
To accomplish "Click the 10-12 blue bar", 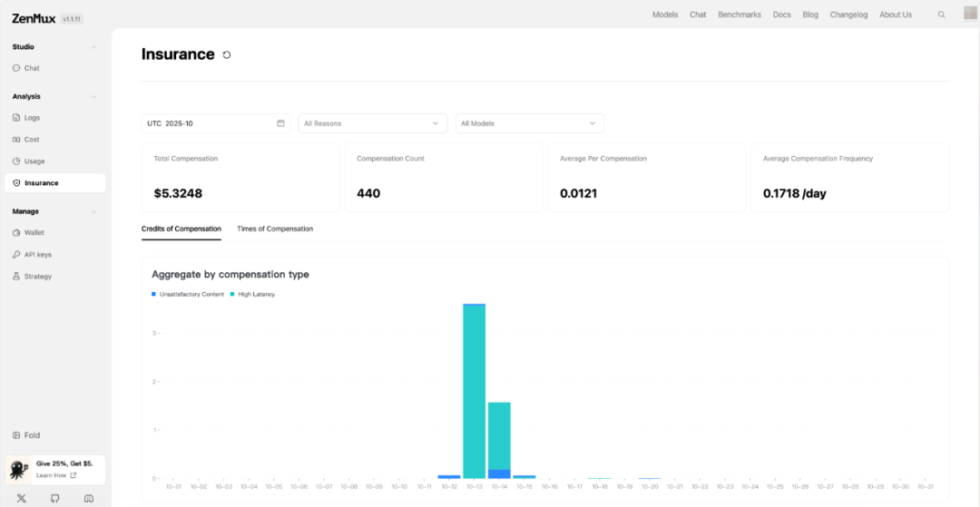I will coord(449,476).
